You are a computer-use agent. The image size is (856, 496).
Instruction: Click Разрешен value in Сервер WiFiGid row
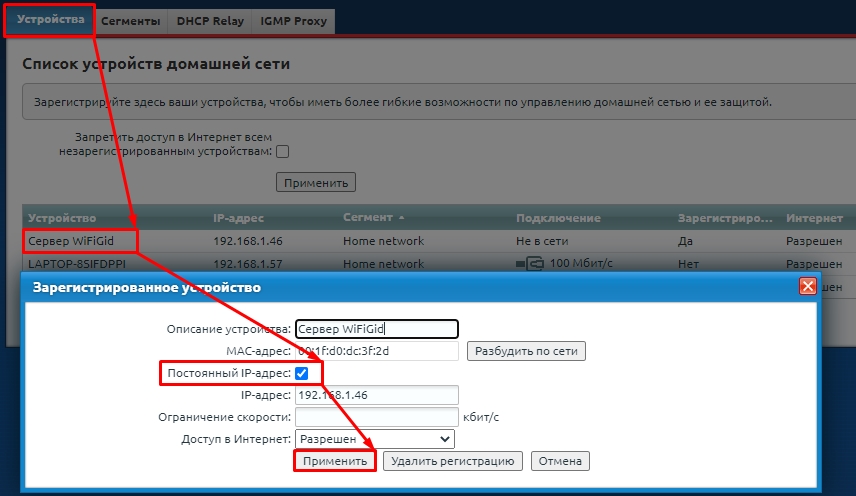(814, 241)
